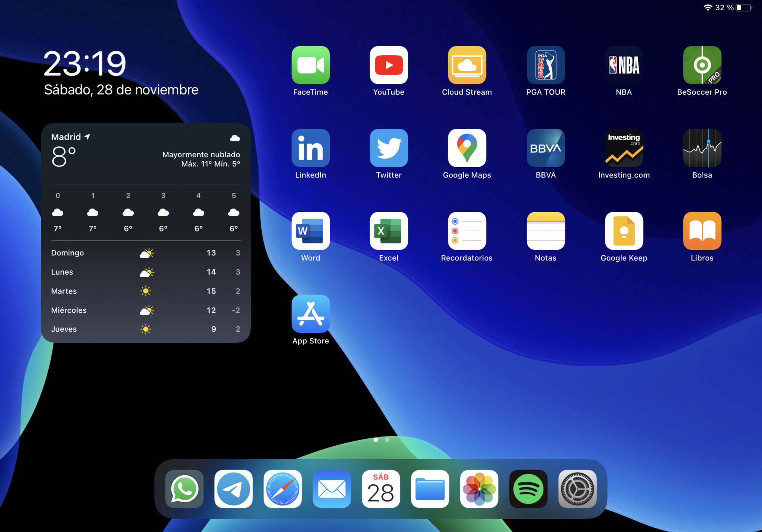The height and width of the screenshot is (532, 762).
Task: Launch the Twitter app
Action: point(389,148)
